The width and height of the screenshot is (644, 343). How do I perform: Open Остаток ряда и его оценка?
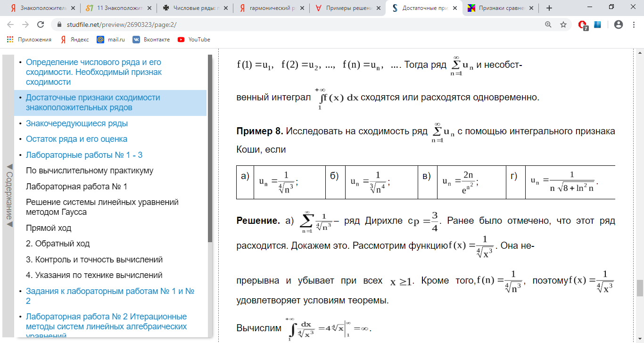(76, 139)
